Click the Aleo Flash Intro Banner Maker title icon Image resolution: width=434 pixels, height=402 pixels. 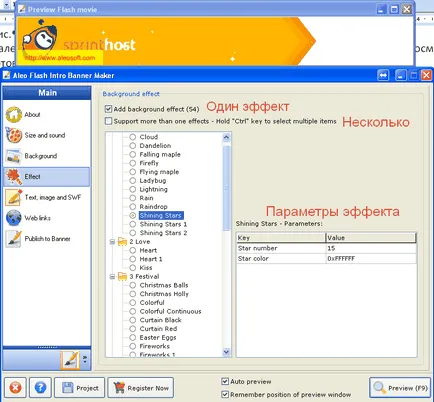[6, 75]
